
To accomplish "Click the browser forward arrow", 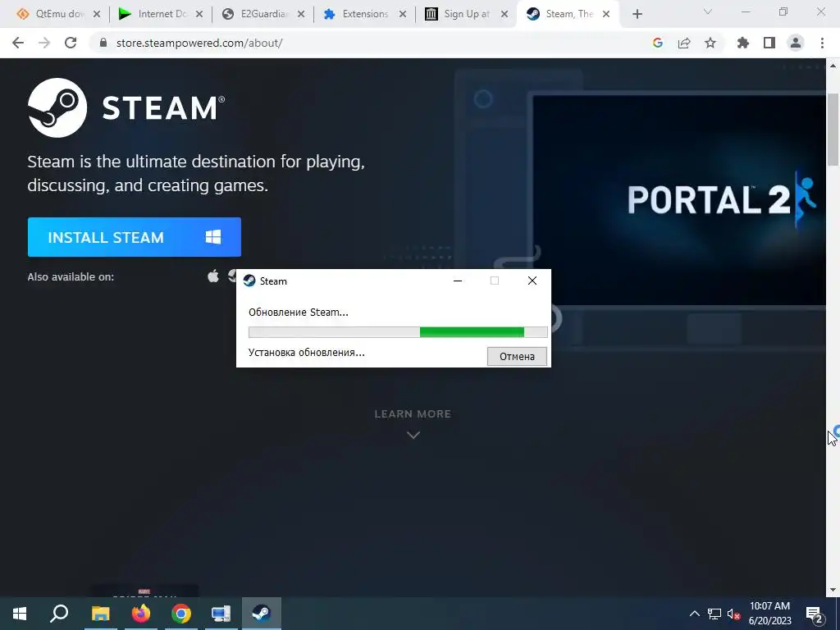I will 44,43.
